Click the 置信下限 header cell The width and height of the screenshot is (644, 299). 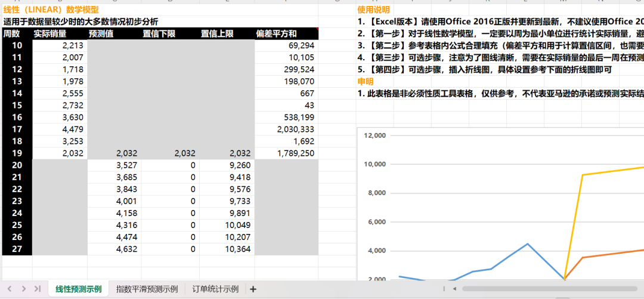[170, 34]
